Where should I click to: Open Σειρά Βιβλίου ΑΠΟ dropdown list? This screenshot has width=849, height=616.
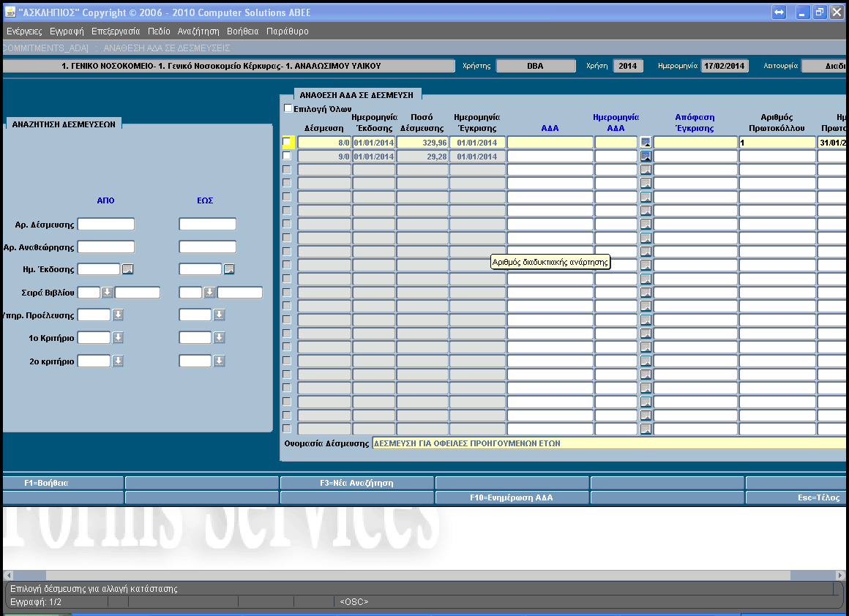(x=107, y=293)
